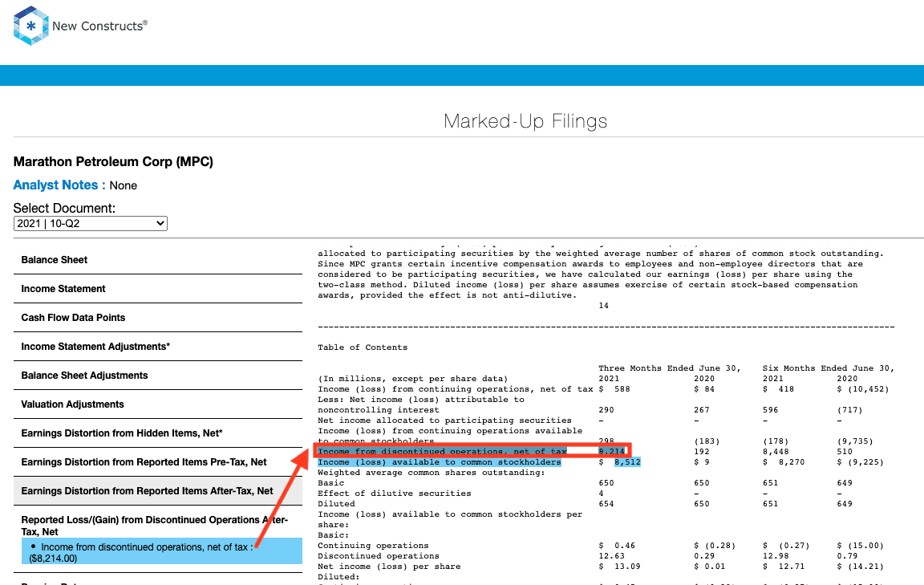Image resolution: width=924 pixels, height=585 pixels.
Task: Click 'Effect of dilutive securities' row label
Action: click(395, 494)
